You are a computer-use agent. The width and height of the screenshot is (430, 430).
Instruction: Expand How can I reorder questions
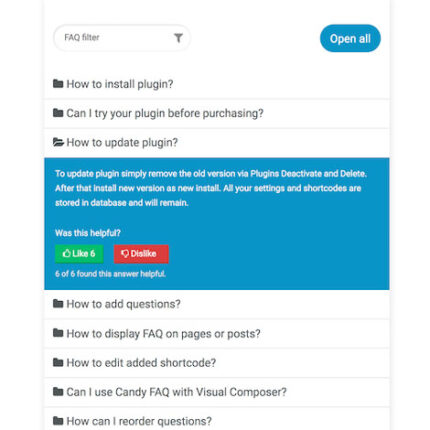(217, 419)
